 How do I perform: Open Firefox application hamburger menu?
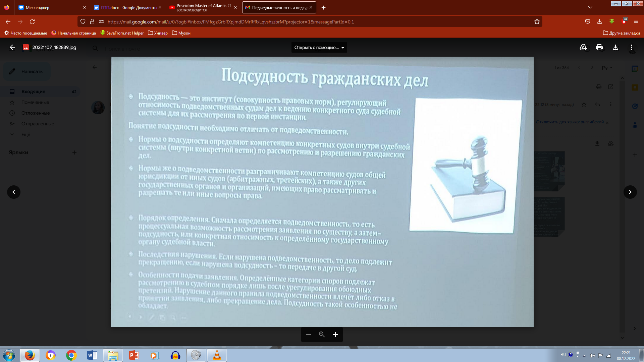[x=636, y=21]
